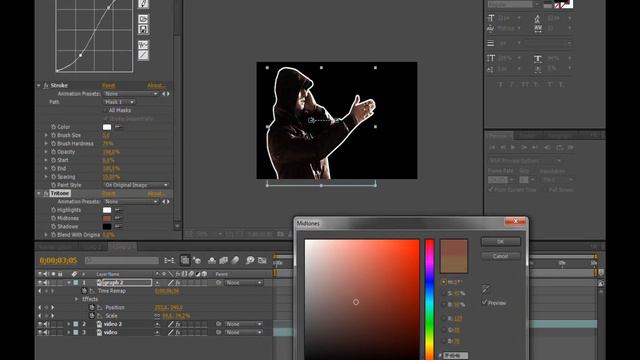Click the hex color value field
640x360 pixels.
[x=456, y=356]
